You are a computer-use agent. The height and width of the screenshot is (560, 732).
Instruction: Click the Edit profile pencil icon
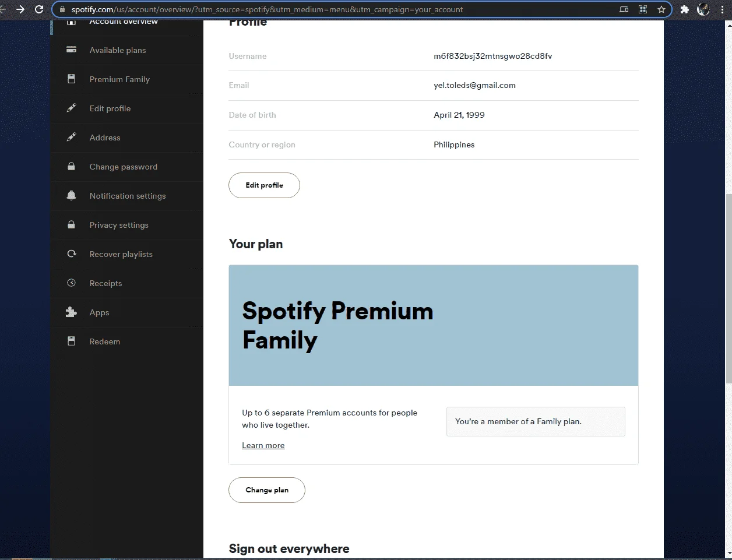pos(71,108)
